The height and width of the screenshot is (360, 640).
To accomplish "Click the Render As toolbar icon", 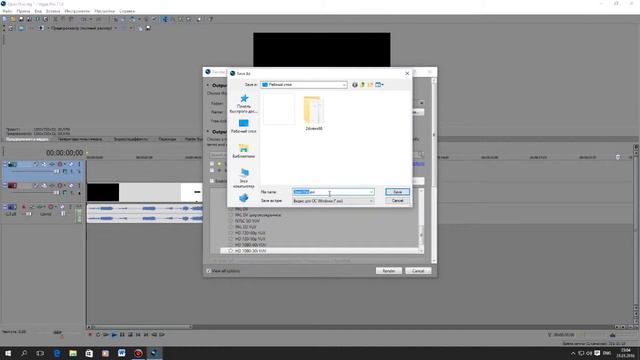I will [x=38, y=19].
